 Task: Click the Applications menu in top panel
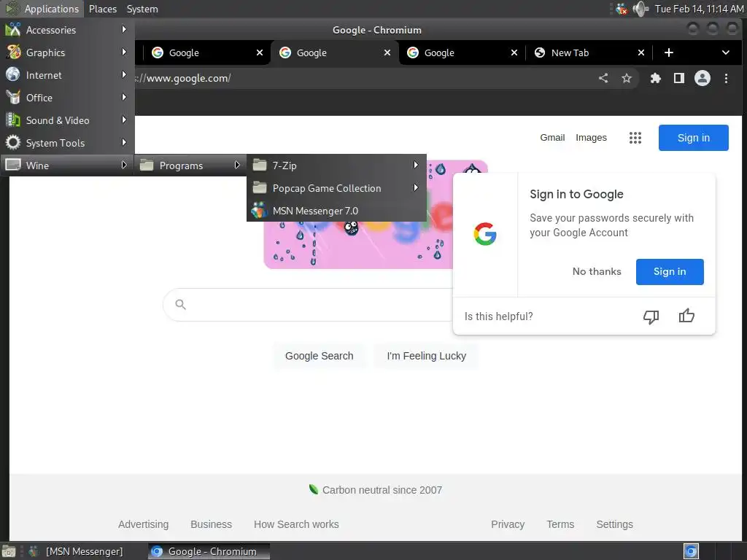(x=43, y=9)
